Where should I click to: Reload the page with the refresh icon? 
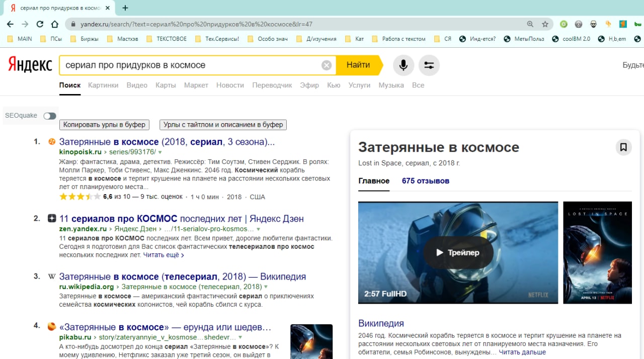point(40,24)
